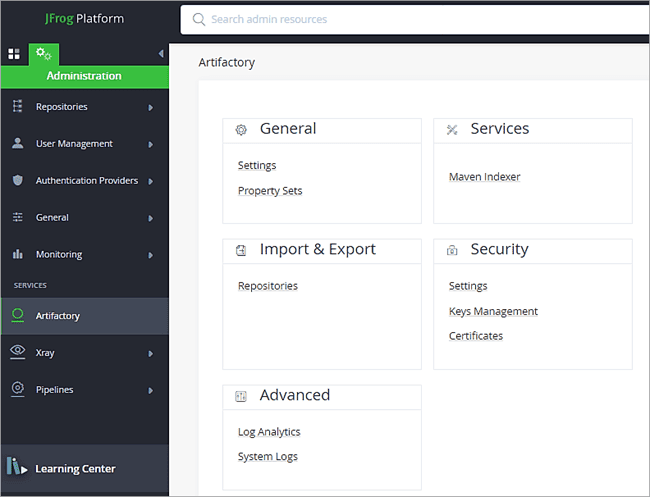Click the General card title

click(x=288, y=128)
